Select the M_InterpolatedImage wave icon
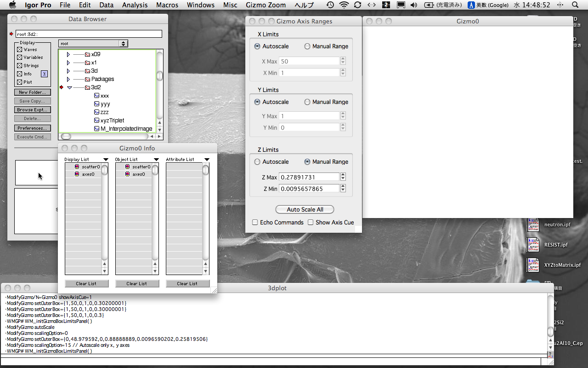This screenshot has width=588, height=368. [96, 129]
